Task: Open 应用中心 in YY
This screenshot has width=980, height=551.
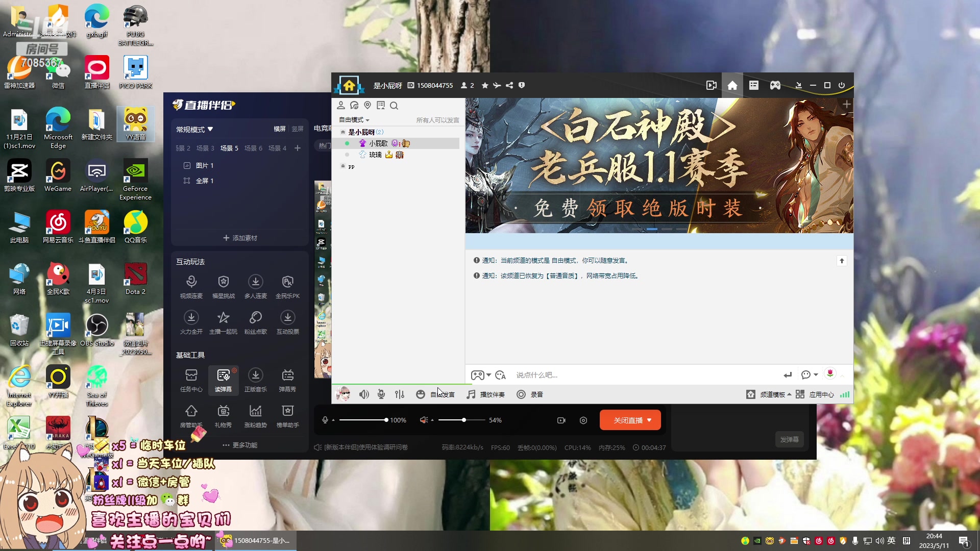Action: (x=815, y=394)
